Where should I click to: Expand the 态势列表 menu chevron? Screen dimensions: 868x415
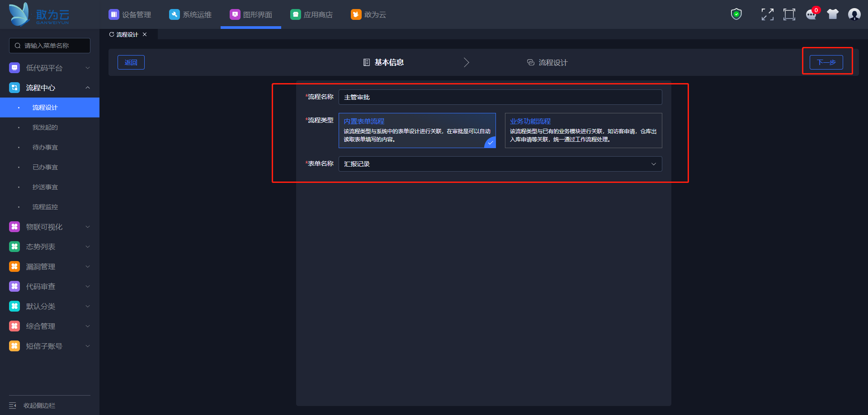(88, 247)
